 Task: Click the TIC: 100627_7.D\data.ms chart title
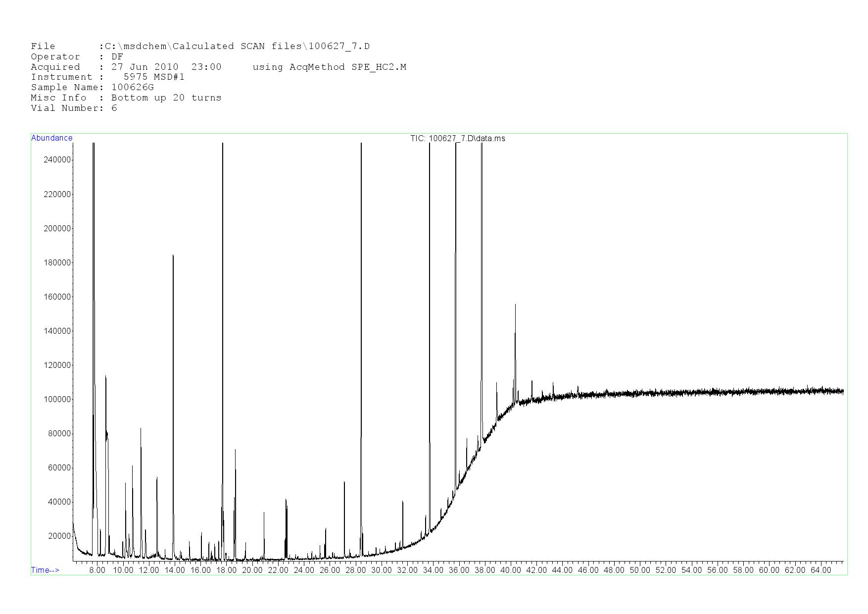457,139
